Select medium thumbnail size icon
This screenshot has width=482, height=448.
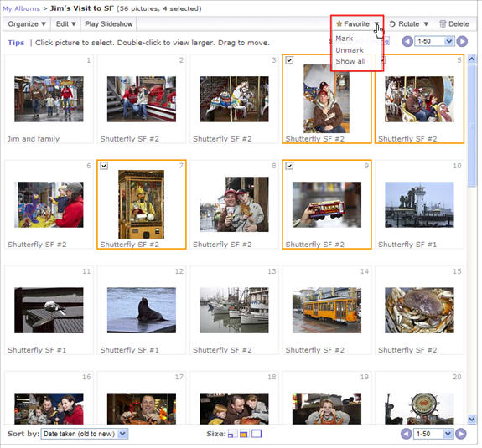point(244,434)
